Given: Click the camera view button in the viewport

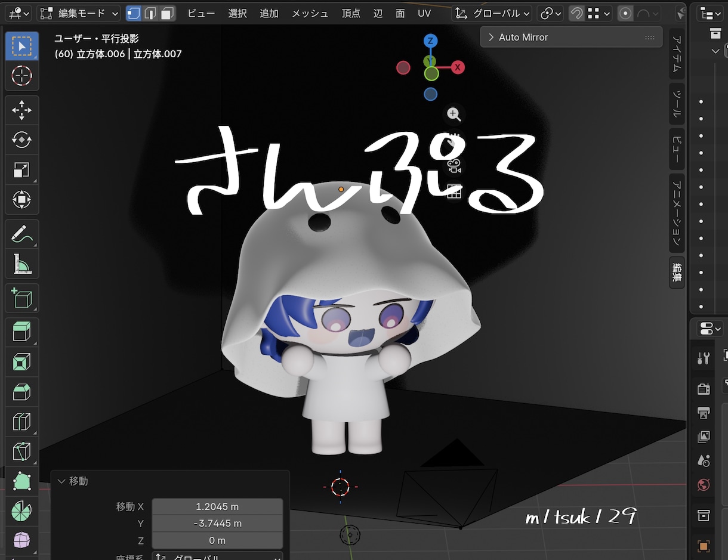Looking at the screenshot, I should pos(454,166).
